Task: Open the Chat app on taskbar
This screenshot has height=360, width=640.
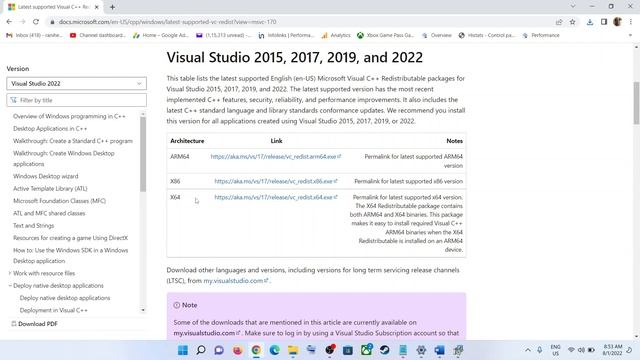Action: [x=219, y=350]
